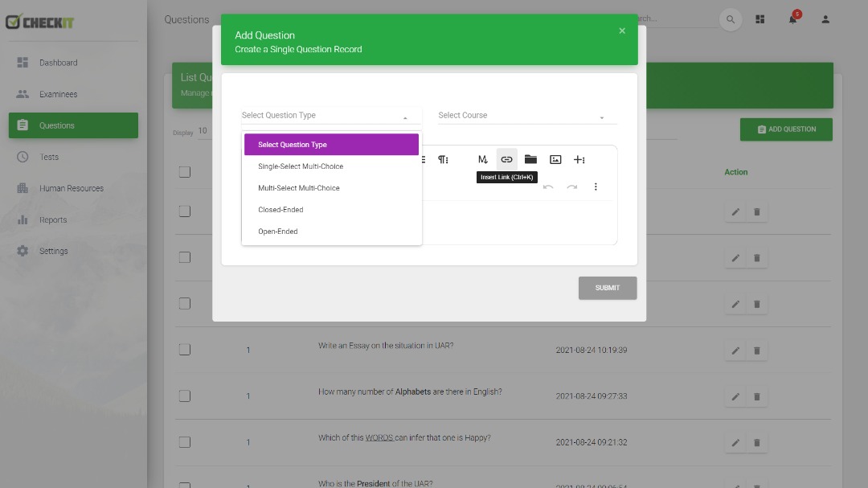Click the CheckIt logo
The height and width of the screenshot is (488, 868).
click(x=39, y=22)
